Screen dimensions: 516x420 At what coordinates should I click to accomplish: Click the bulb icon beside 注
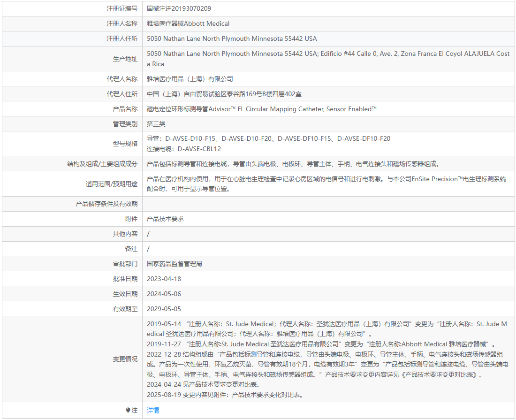[x=128, y=410]
